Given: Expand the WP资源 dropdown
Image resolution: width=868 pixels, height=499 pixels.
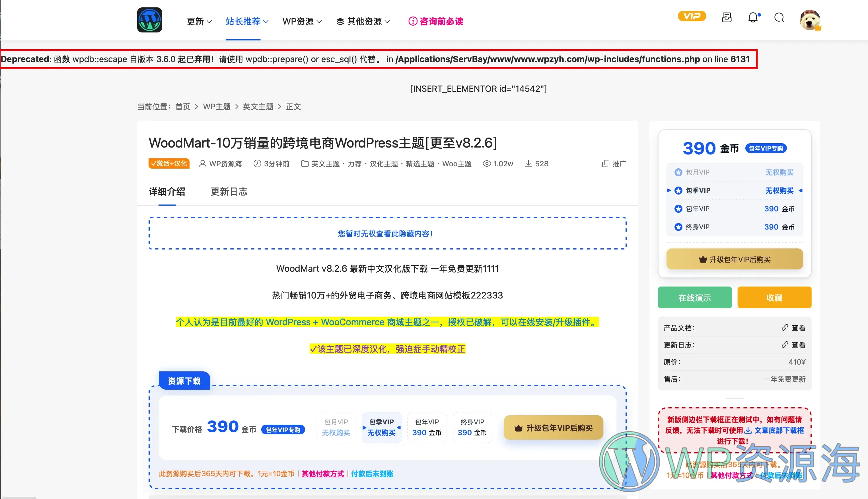Looking at the screenshot, I should 302,21.
